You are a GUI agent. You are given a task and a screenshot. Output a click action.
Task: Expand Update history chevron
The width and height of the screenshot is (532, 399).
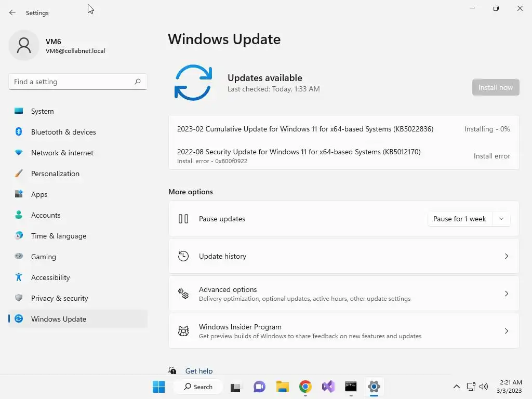click(x=506, y=256)
